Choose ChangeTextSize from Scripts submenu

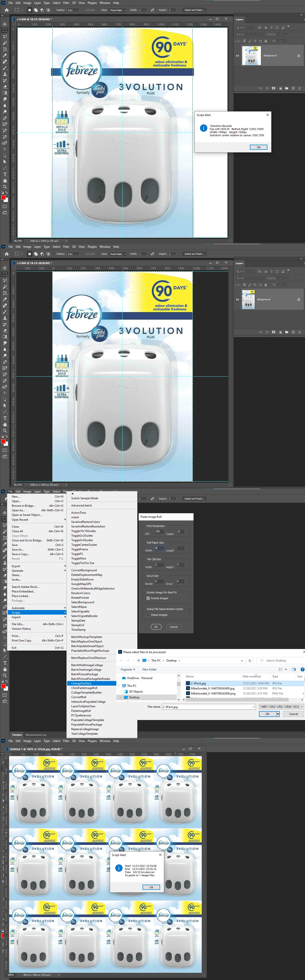[x=92, y=683]
